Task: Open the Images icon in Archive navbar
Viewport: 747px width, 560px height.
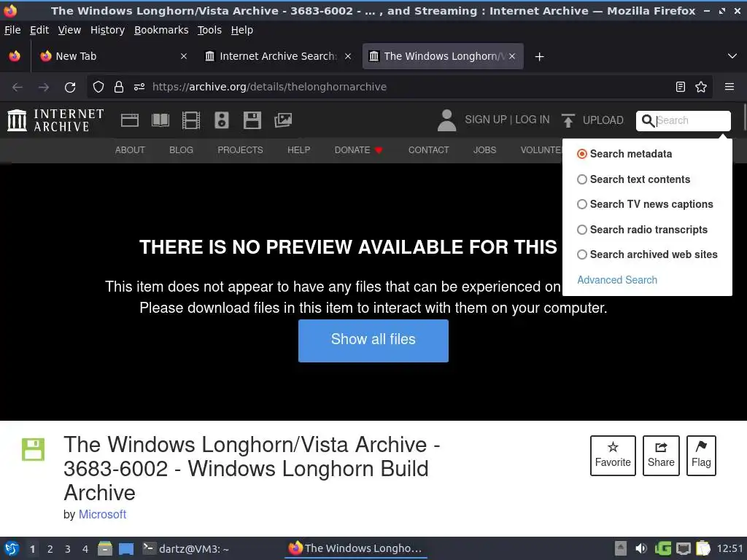Action: coord(283,120)
